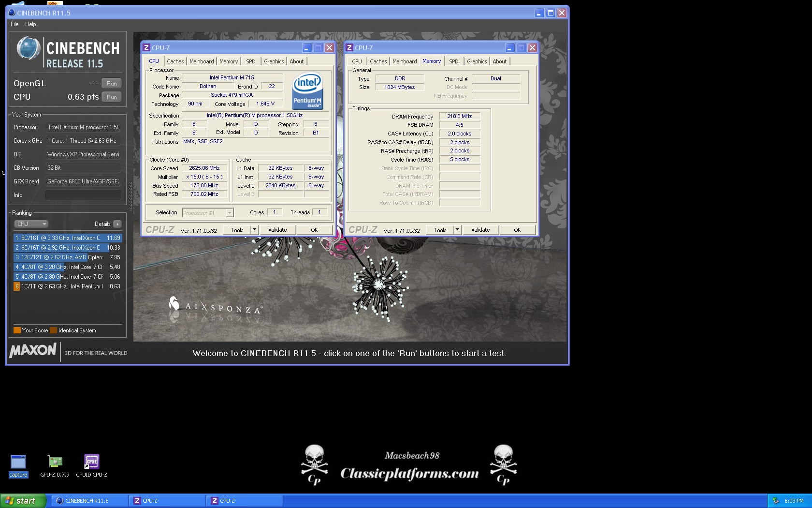Screen dimensions: 812x508
Task: Close the left CPU-Z window
Action: pyautogui.click(x=329, y=47)
